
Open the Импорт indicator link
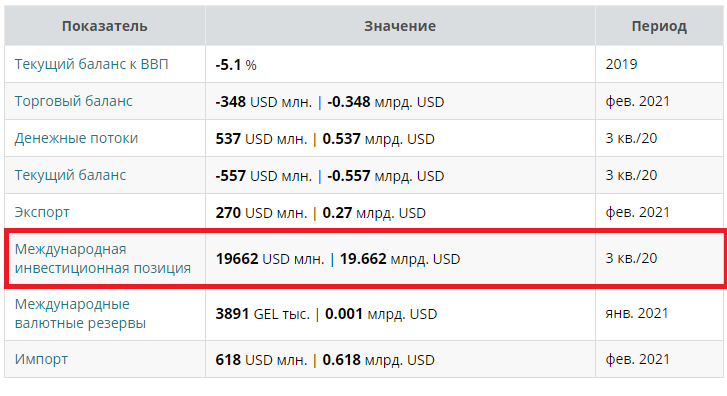[x=41, y=359]
